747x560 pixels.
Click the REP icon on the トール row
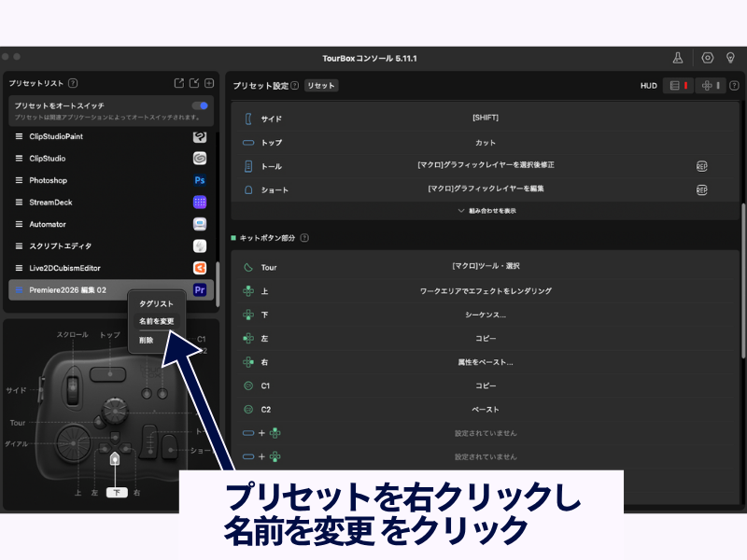coord(701,166)
